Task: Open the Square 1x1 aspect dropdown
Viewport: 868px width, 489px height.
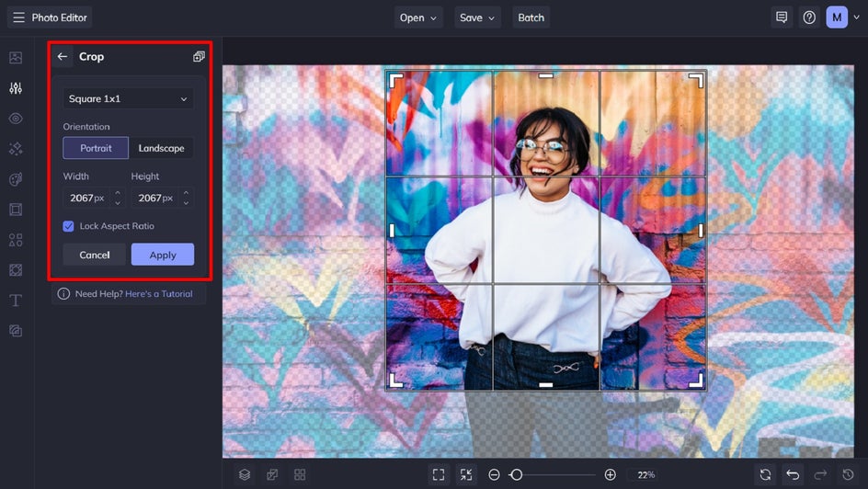Action: pyautogui.click(x=129, y=99)
